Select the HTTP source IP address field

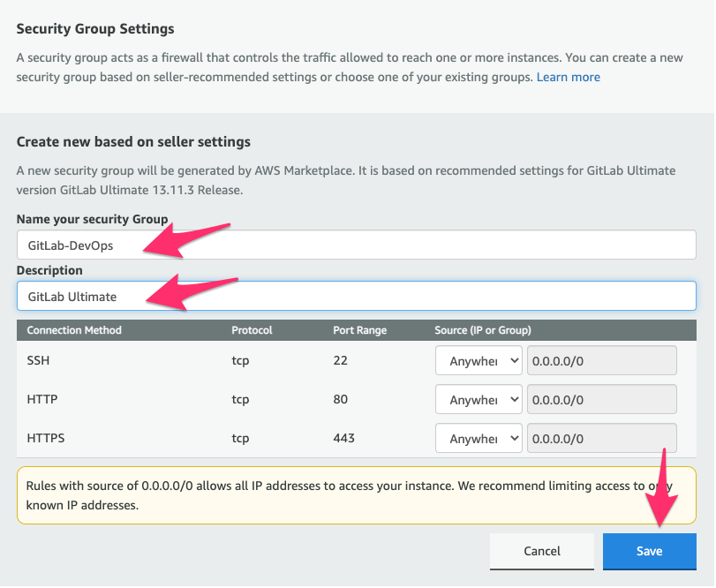click(601, 400)
